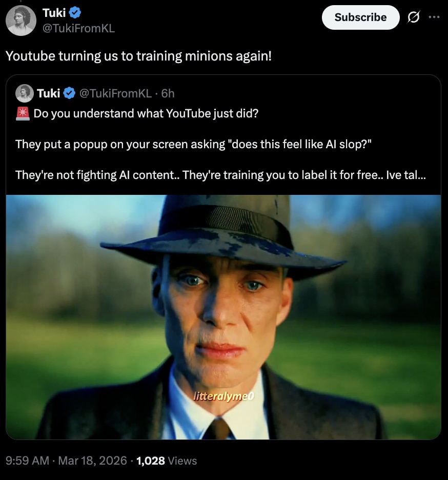Viewport: 448px width, 480px height.
Task: Open the 9:59 AM Mar 18, 2026 timestamp
Action: [67, 461]
